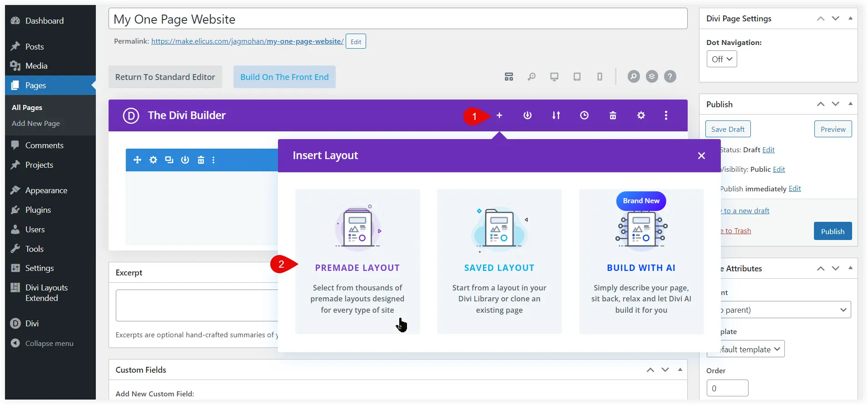Click permalink Edit button
The height and width of the screenshot is (405, 868).
pyautogui.click(x=356, y=41)
